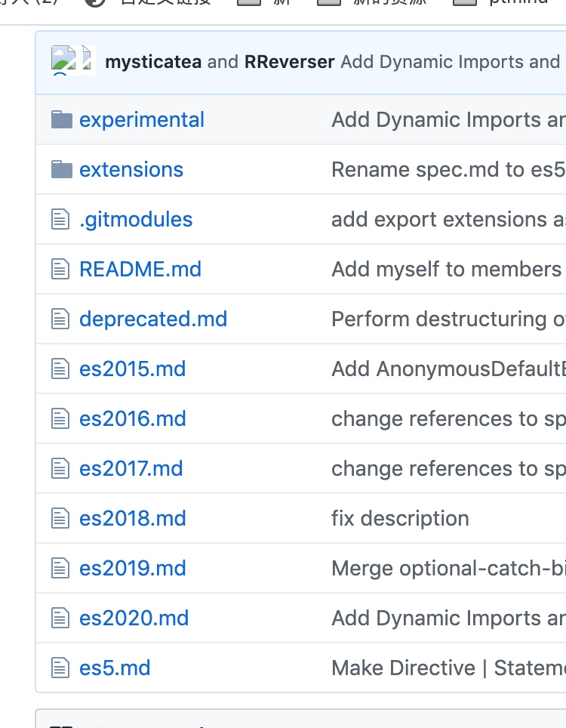Viewport: 566px width, 728px height.
Task: Click the file icon beside es2016.md
Action: click(x=60, y=419)
